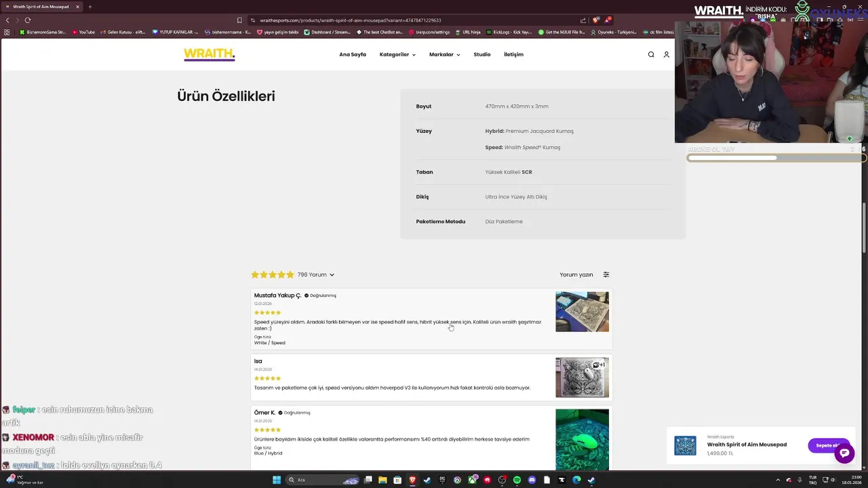Viewport: 868px width, 488px height.
Task: Open Mustafa Yakup Ç. review photo
Action: coord(582,312)
